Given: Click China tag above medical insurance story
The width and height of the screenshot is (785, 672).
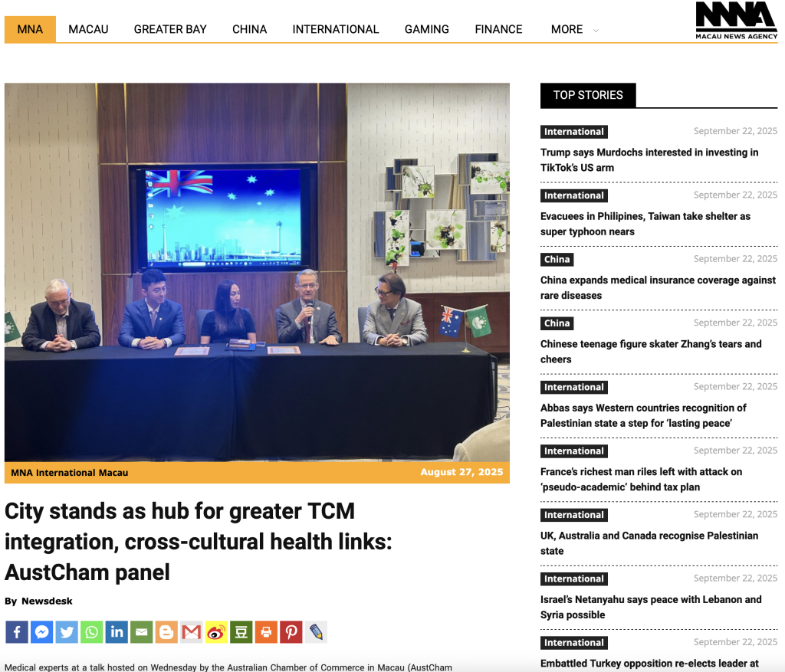Looking at the screenshot, I should click(x=557, y=259).
